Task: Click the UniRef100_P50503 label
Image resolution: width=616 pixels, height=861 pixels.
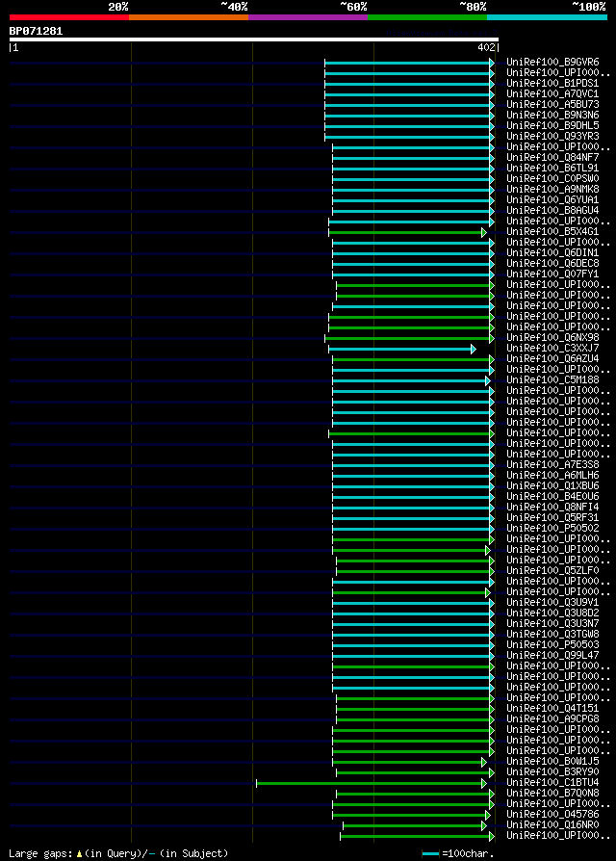Action: tap(552, 645)
